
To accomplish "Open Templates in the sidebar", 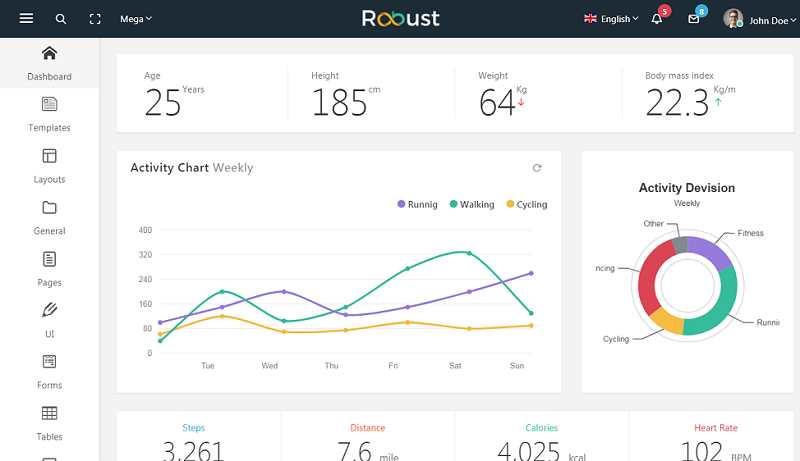I will (x=49, y=114).
